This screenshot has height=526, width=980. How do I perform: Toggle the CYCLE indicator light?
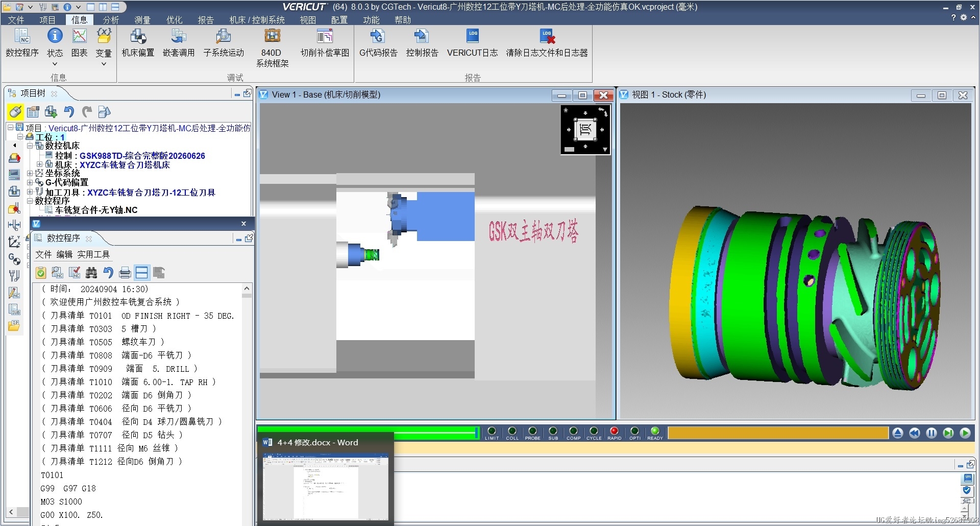tap(594, 432)
